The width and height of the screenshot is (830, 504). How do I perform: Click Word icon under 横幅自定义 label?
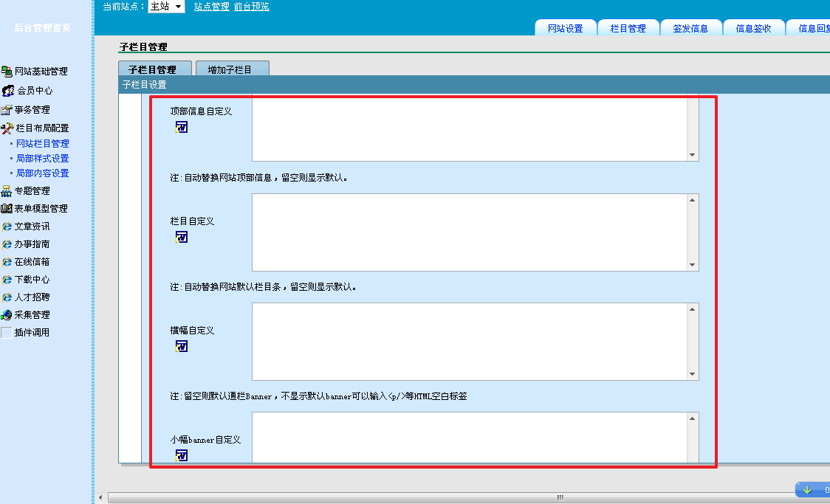point(181,346)
